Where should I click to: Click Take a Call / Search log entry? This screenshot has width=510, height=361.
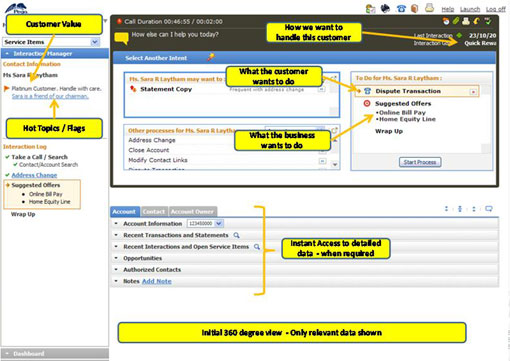[x=39, y=157]
